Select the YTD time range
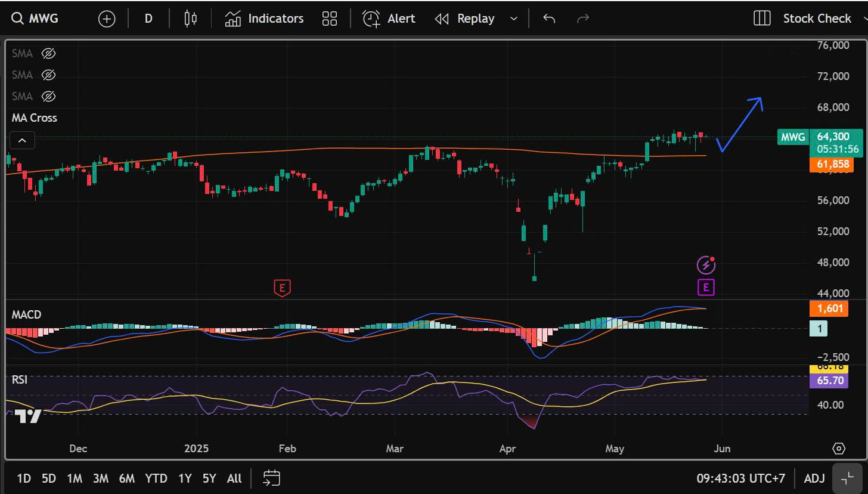Viewport: 868px width, 494px height. [x=156, y=478]
